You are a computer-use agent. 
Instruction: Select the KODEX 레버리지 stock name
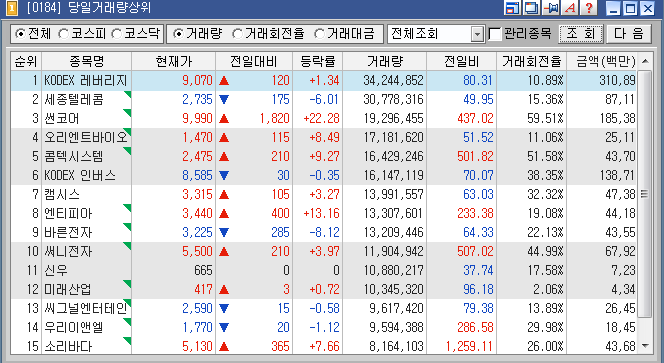click(x=86, y=80)
